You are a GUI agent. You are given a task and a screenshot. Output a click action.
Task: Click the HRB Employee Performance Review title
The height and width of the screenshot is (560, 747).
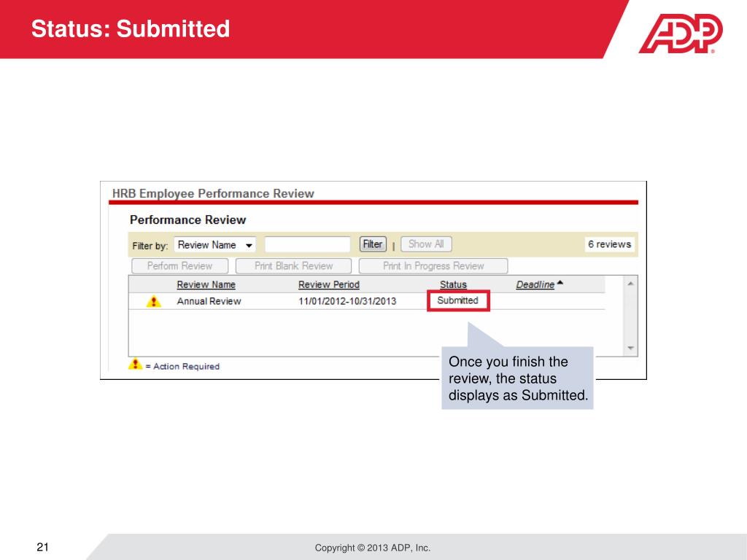point(213,194)
